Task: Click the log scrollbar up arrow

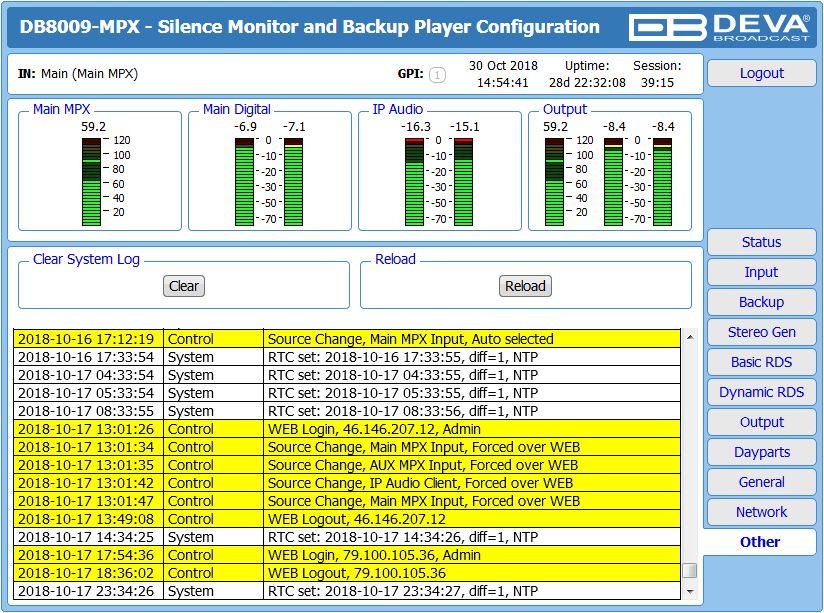Action: coord(690,336)
